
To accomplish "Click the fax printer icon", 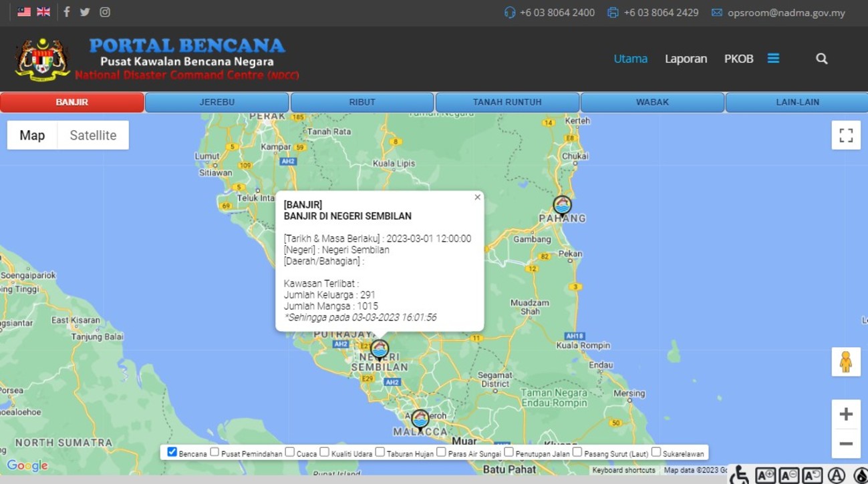I will 613,13.
